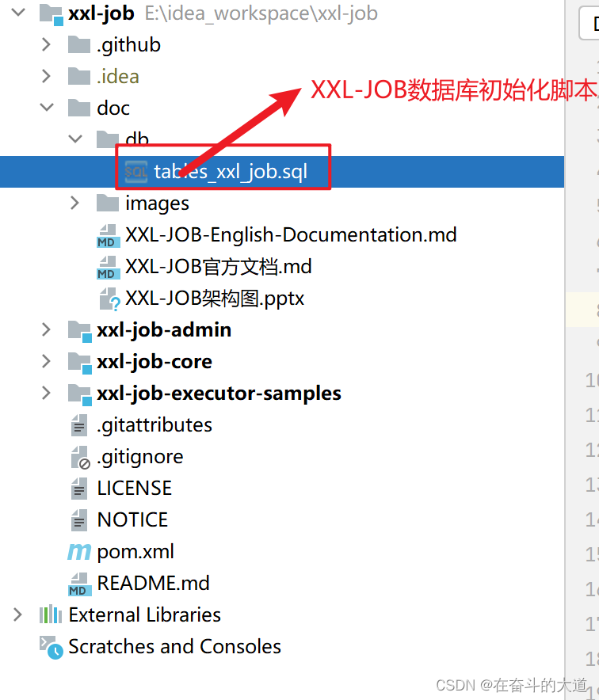Click the .gitignore ignore-file icon
The width and height of the screenshot is (599, 700).
point(80,458)
